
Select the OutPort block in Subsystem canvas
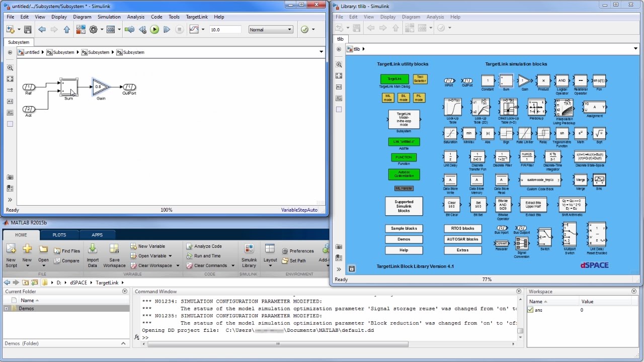129,87
